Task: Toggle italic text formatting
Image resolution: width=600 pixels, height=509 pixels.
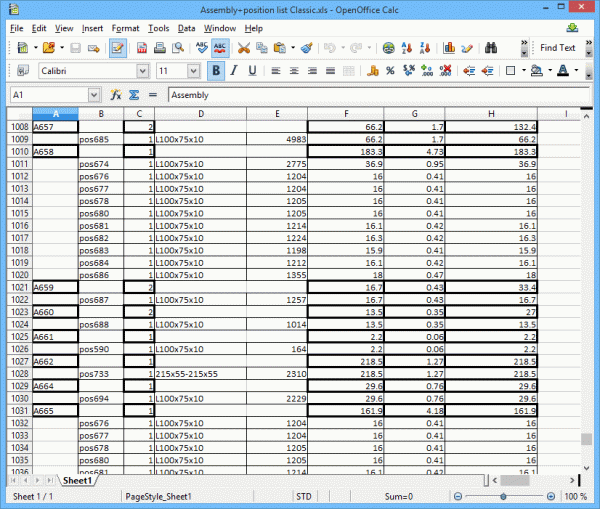Action: pyautogui.click(x=234, y=71)
